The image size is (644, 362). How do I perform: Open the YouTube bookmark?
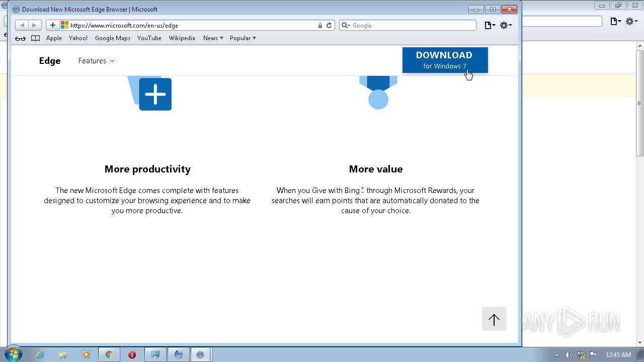coord(149,38)
